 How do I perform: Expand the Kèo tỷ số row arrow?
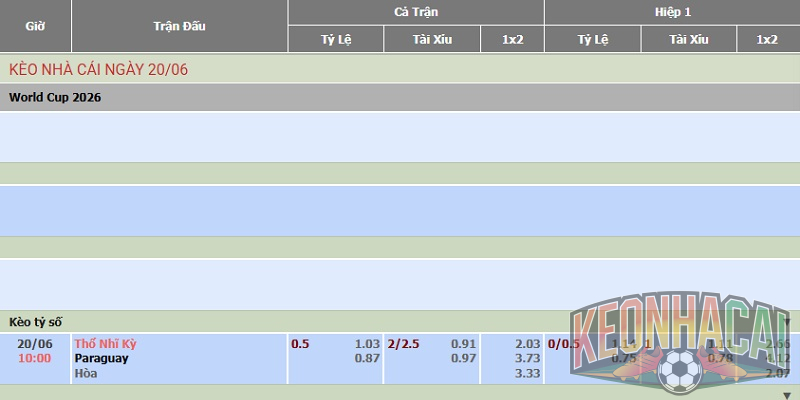click(x=786, y=322)
